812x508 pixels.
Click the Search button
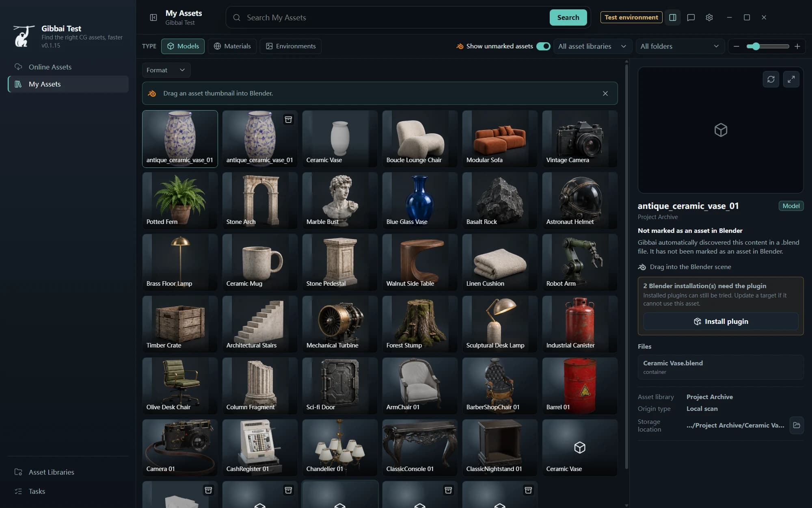pyautogui.click(x=568, y=17)
